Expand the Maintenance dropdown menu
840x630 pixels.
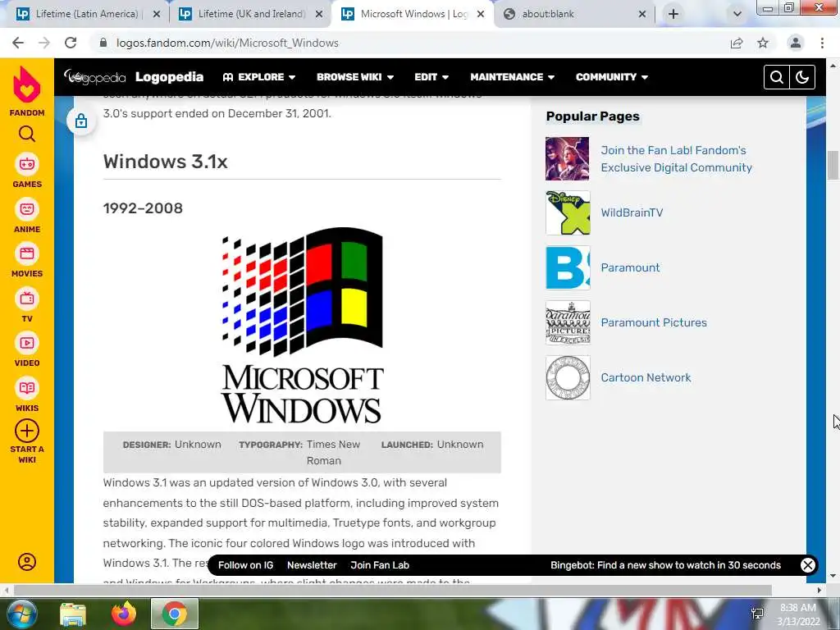pos(512,77)
